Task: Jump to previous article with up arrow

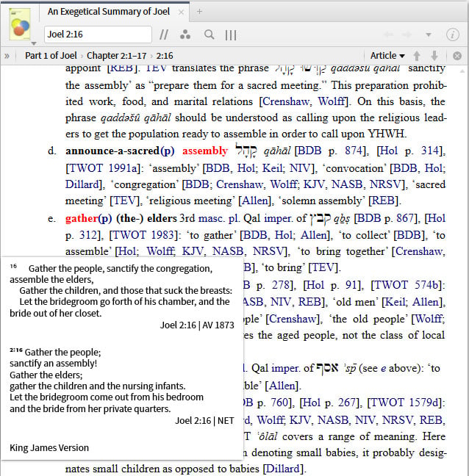Action: [x=417, y=56]
